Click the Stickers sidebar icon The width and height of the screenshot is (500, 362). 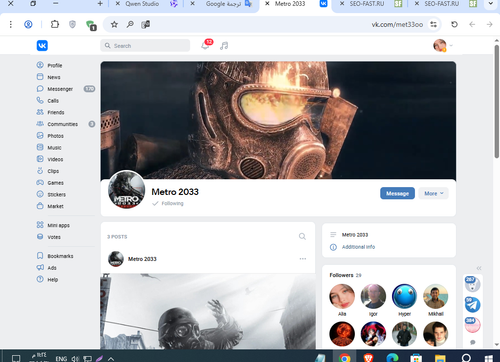pos(40,194)
